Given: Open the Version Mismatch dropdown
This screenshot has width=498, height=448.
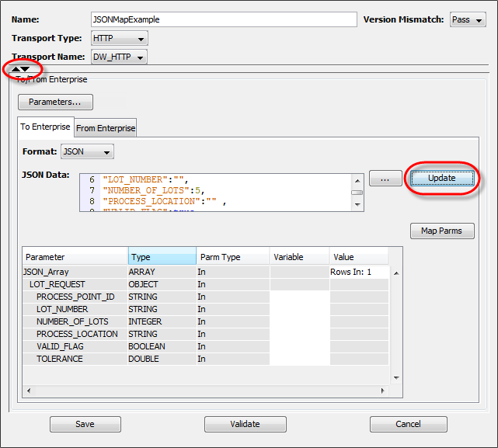Looking at the screenshot, I should point(468,19).
